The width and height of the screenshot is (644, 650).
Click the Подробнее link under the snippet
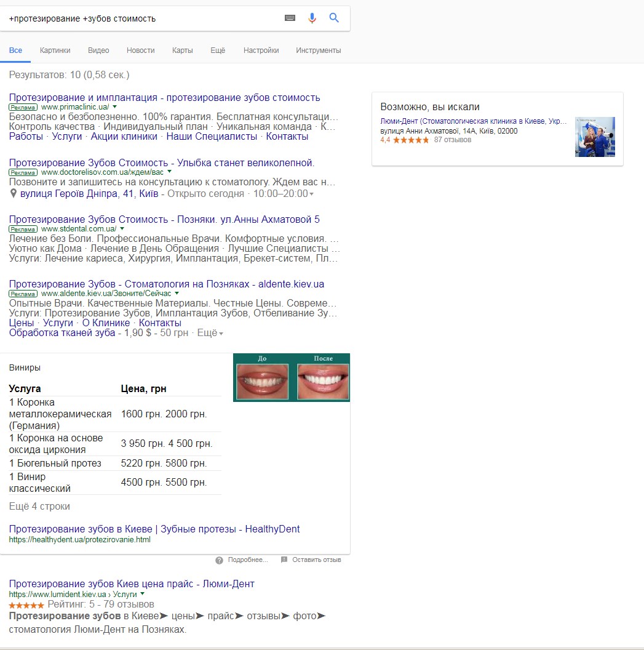pyautogui.click(x=248, y=560)
